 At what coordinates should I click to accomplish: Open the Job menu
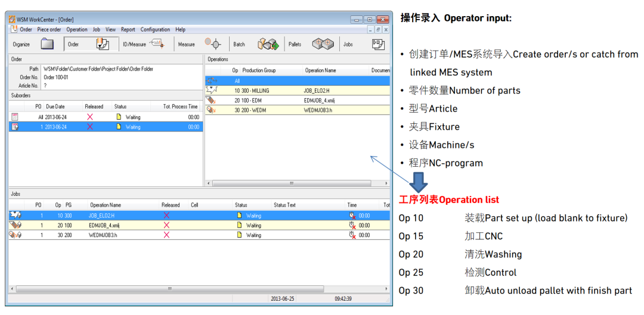coord(97,30)
